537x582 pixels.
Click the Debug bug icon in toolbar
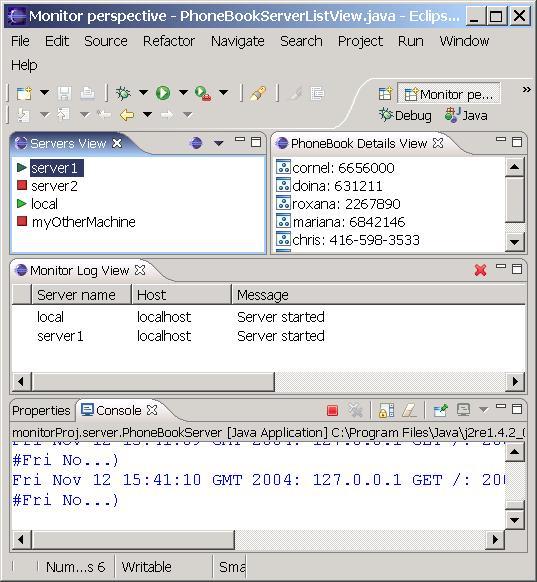coord(123,93)
